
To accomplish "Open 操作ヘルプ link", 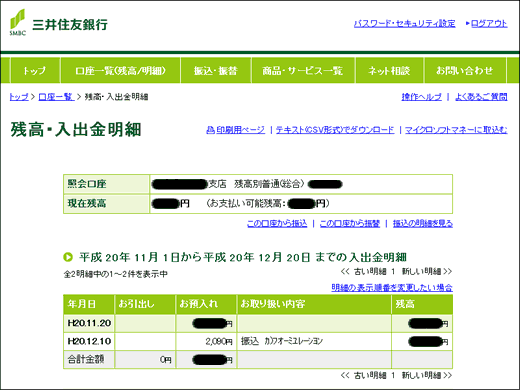I will 421,97.
